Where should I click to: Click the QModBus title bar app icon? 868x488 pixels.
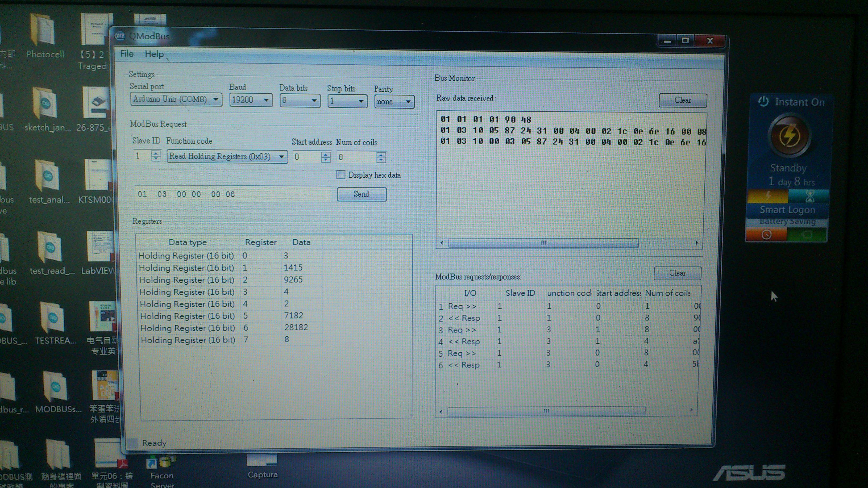tap(120, 36)
